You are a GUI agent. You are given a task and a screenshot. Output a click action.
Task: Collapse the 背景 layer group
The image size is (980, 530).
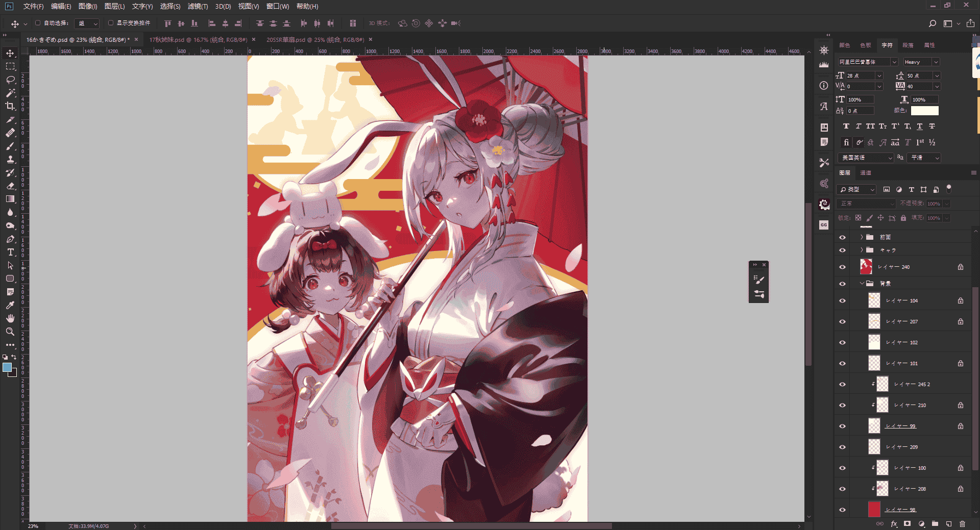pyautogui.click(x=862, y=283)
